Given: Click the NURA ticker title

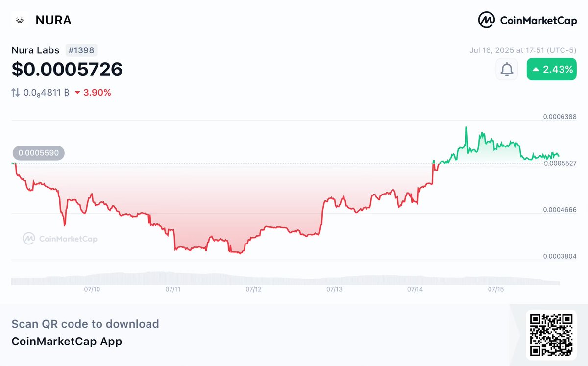Looking at the screenshot, I should 53,20.
